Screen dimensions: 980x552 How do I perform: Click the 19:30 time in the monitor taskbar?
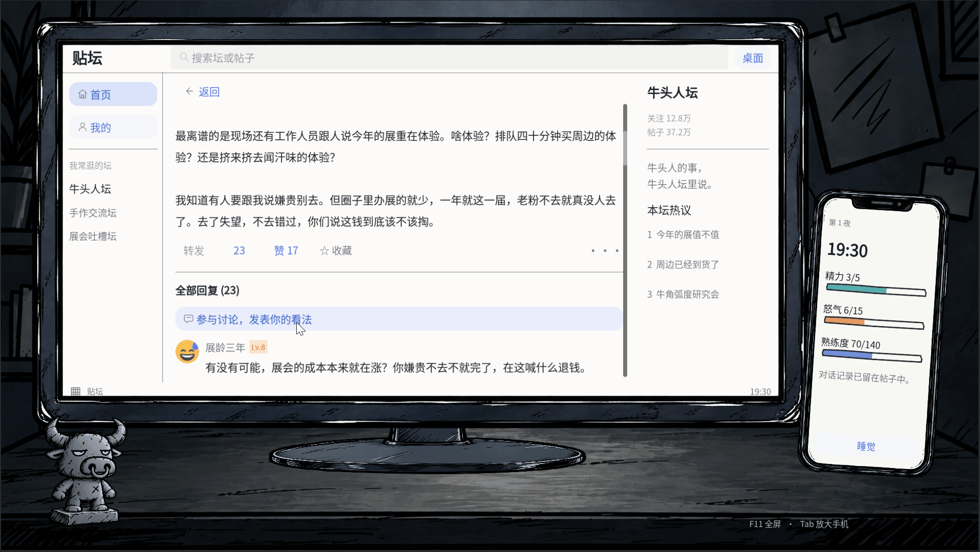(x=760, y=391)
